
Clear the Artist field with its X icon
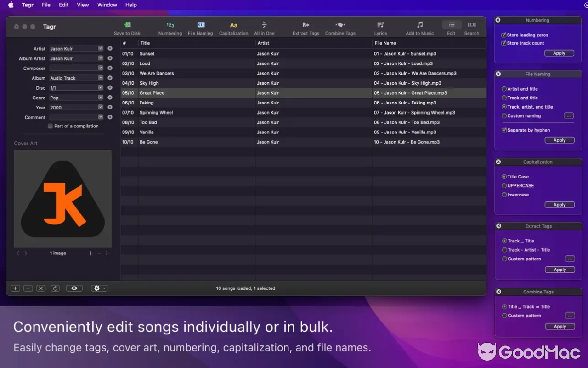point(110,48)
